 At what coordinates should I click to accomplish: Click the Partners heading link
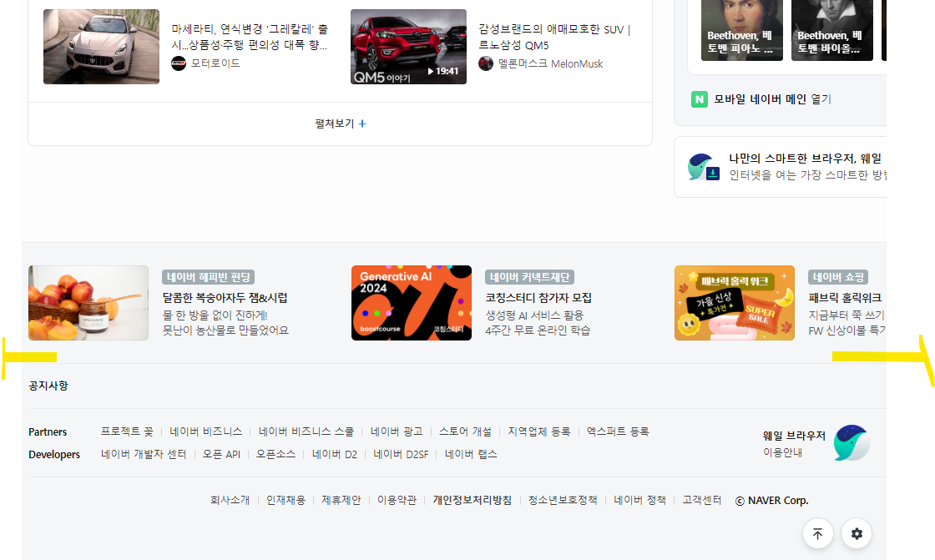pos(48,431)
